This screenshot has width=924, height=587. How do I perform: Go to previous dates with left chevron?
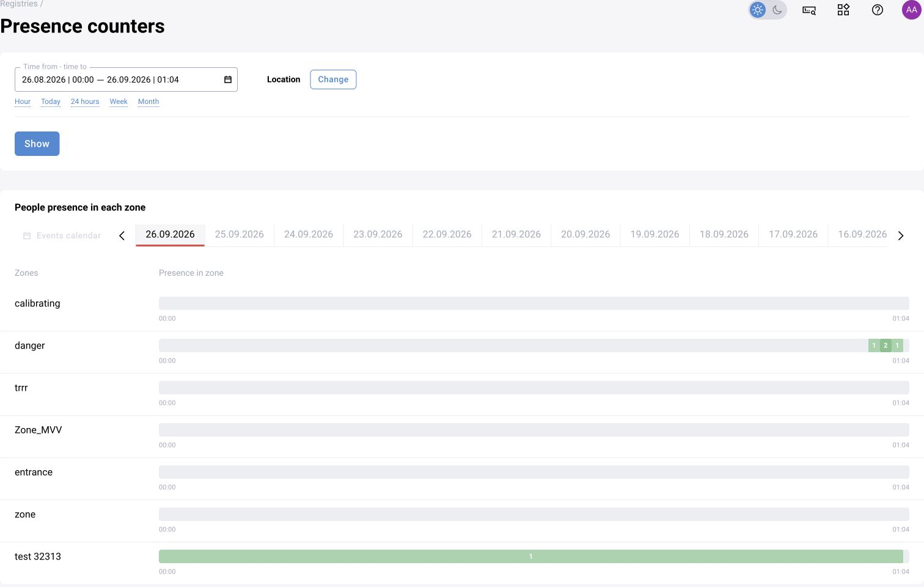pos(122,235)
